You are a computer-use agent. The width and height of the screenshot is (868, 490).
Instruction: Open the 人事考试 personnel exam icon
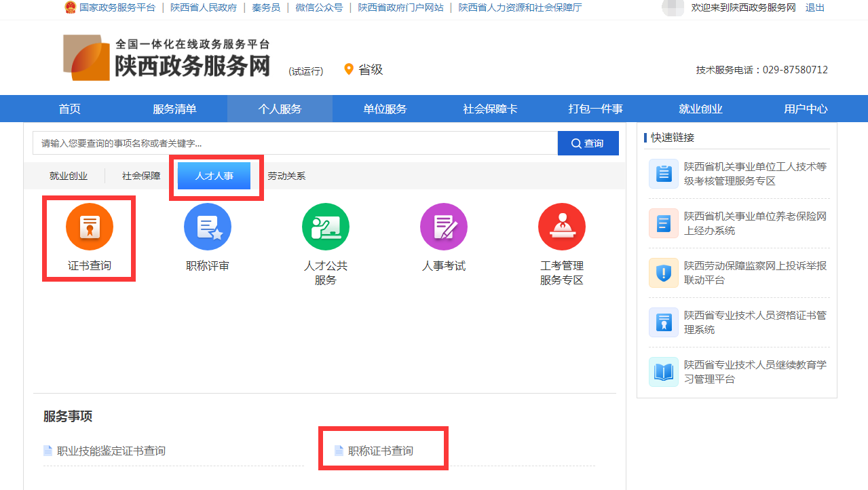point(443,226)
